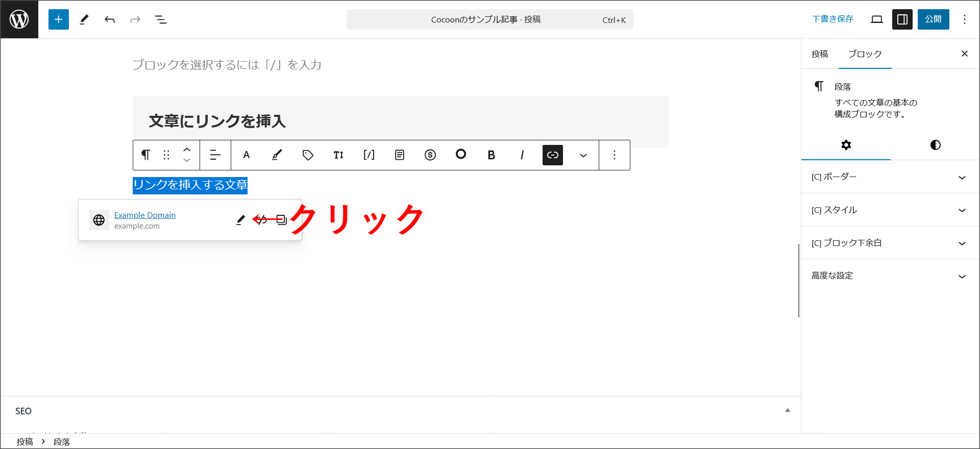
Task: Click the heading 文章にリンクを挿入
Action: tap(217, 121)
